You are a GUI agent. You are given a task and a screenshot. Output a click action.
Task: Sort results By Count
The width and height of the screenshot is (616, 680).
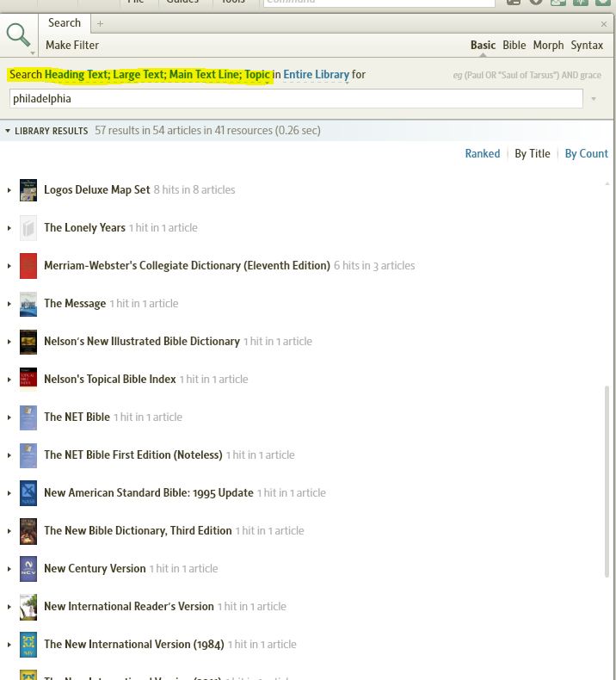coord(586,153)
